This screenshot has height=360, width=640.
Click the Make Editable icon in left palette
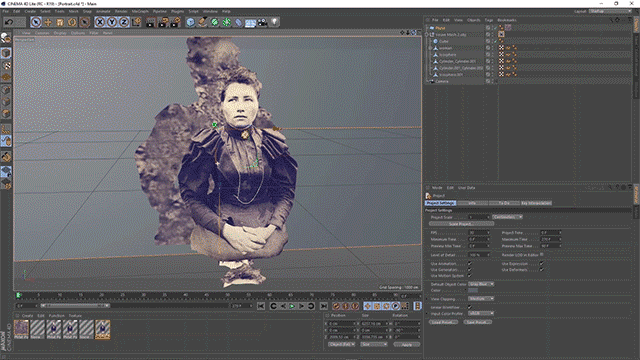pyautogui.click(x=6, y=38)
